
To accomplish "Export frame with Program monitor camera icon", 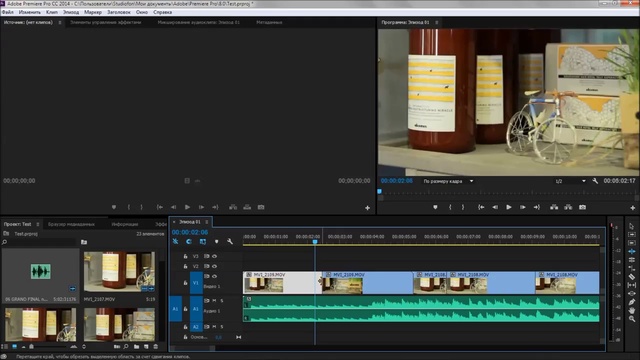I will (x=582, y=207).
